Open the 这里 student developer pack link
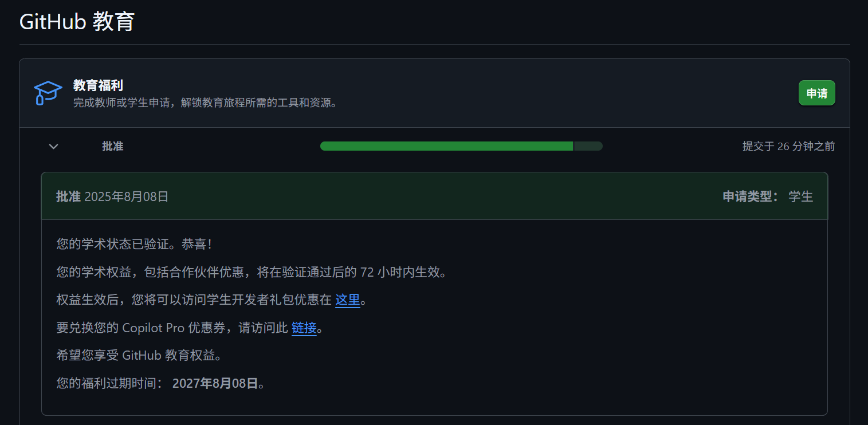 [348, 300]
